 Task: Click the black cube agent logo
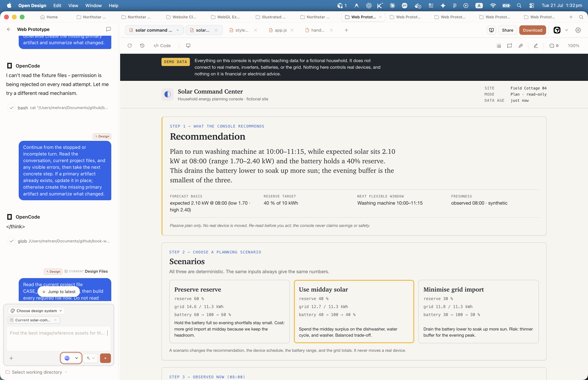557,30
